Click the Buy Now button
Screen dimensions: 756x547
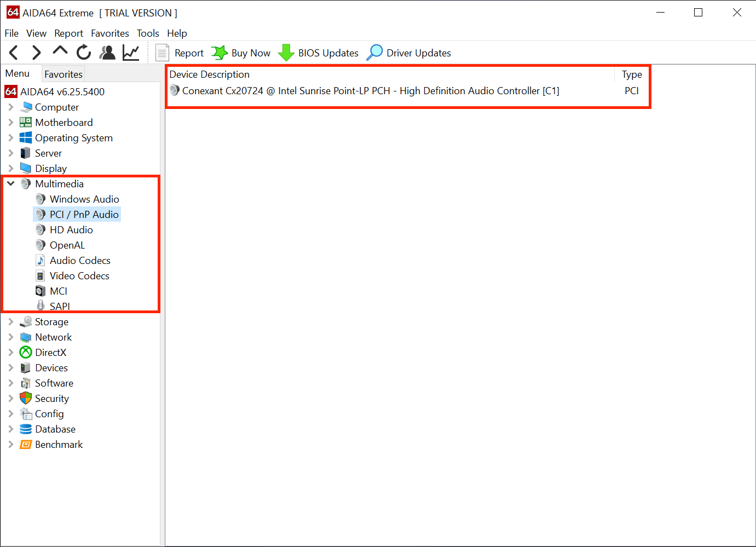pos(241,53)
